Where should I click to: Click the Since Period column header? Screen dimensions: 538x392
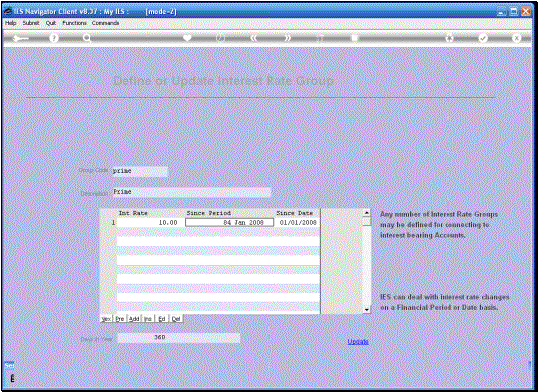[x=208, y=213]
